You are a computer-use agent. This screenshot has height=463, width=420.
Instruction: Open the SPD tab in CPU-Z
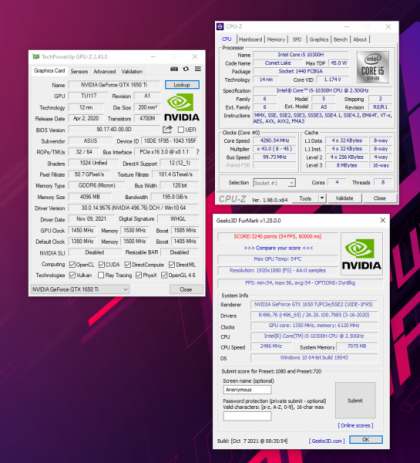tap(297, 39)
